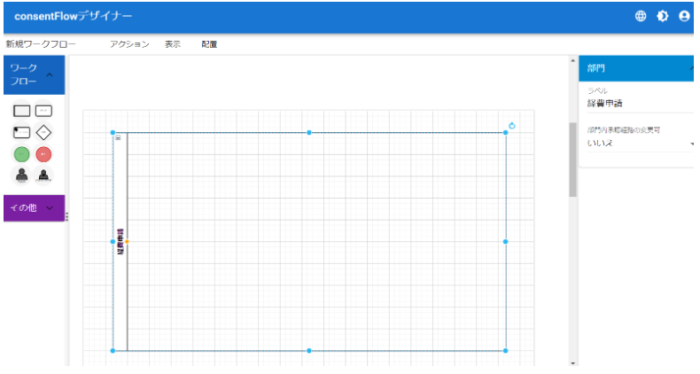Pick the green start circle node
700x374 pixels.
(x=21, y=154)
